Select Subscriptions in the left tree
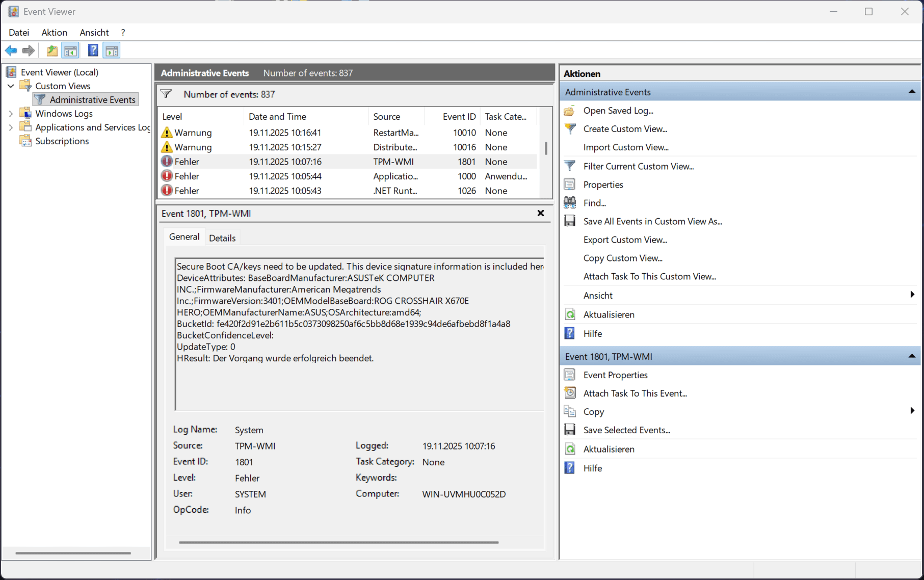The width and height of the screenshot is (924, 580). point(62,141)
